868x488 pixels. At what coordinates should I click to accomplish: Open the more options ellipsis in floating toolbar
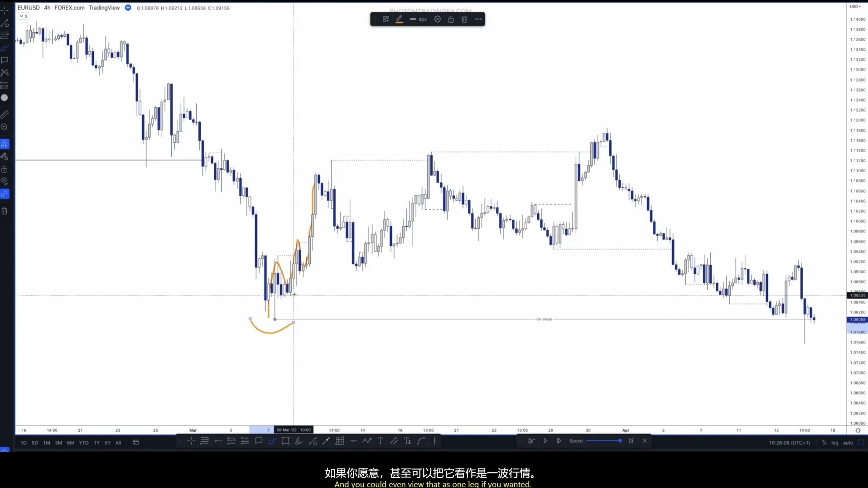point(478,19)
